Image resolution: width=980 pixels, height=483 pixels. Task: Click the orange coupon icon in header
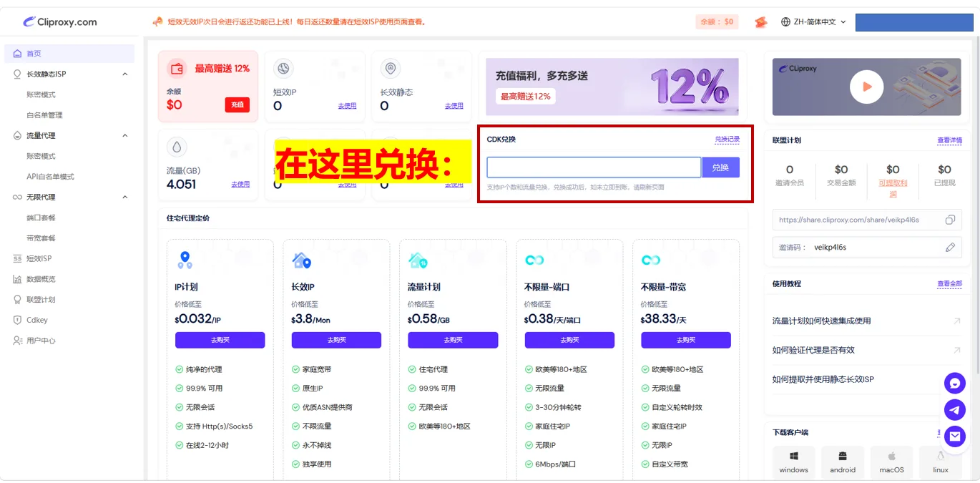coord(761,22)
